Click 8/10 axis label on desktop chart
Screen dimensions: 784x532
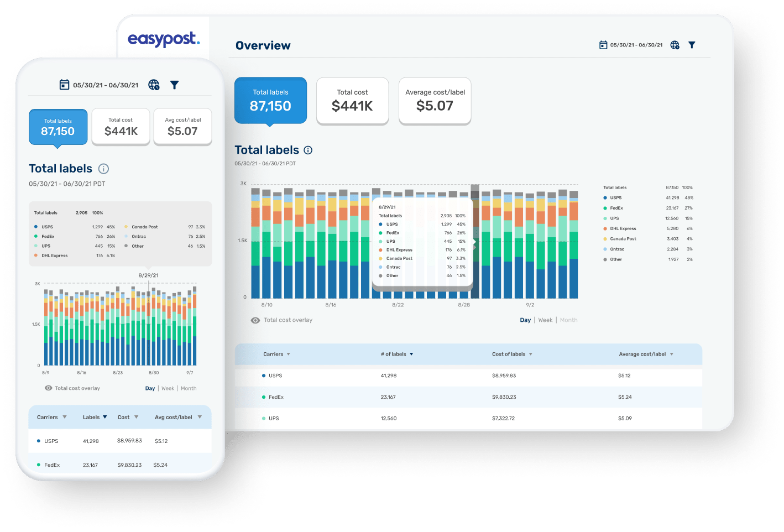click(266, 305)
